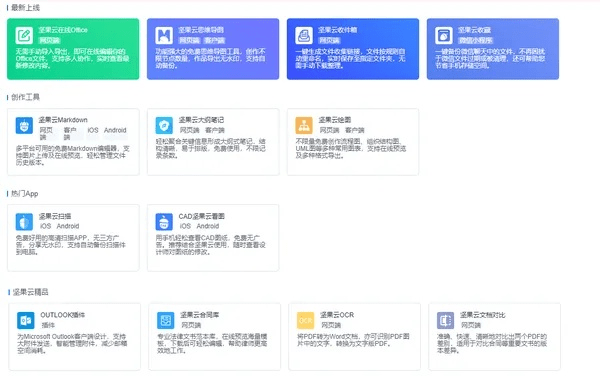Screen dimensions: 600x376
Task: Select Android under 坚果云Markdown
Action: coord(115,130)
